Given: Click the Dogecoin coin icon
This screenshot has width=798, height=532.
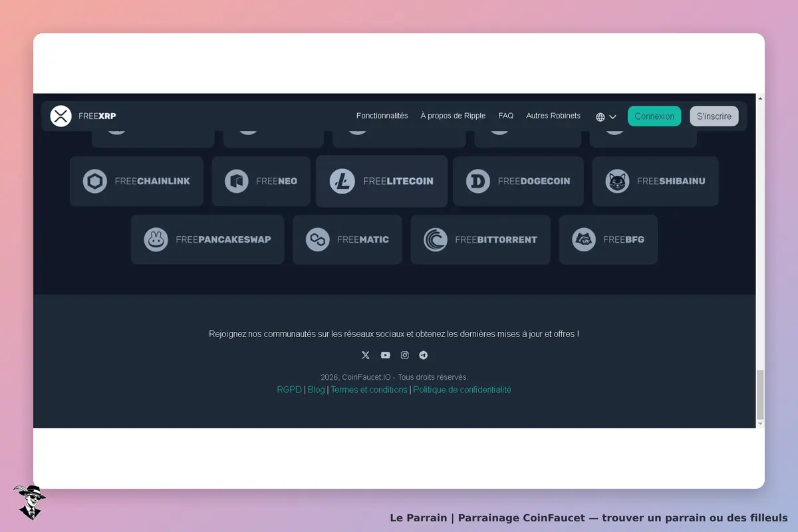Looking at the screenshot, I should click(478, 181).
